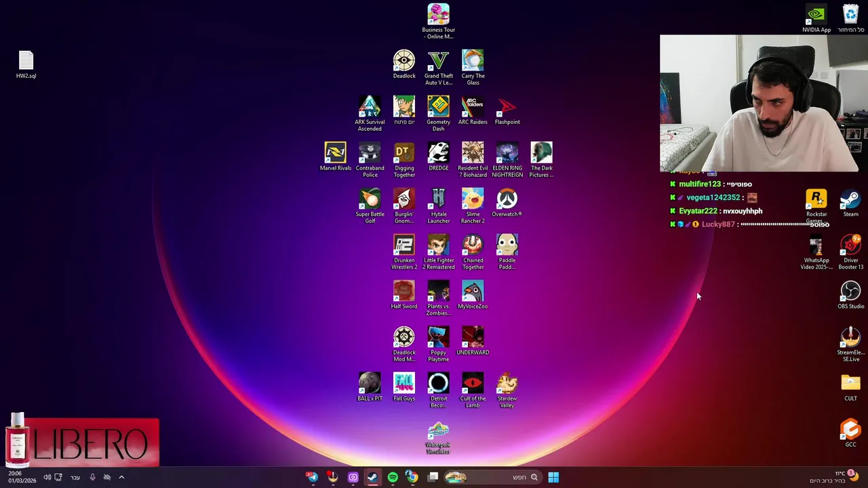This screenshot has height=488, width=868.
Task: Select the HW2.sql file
Action: click(26, 64)
